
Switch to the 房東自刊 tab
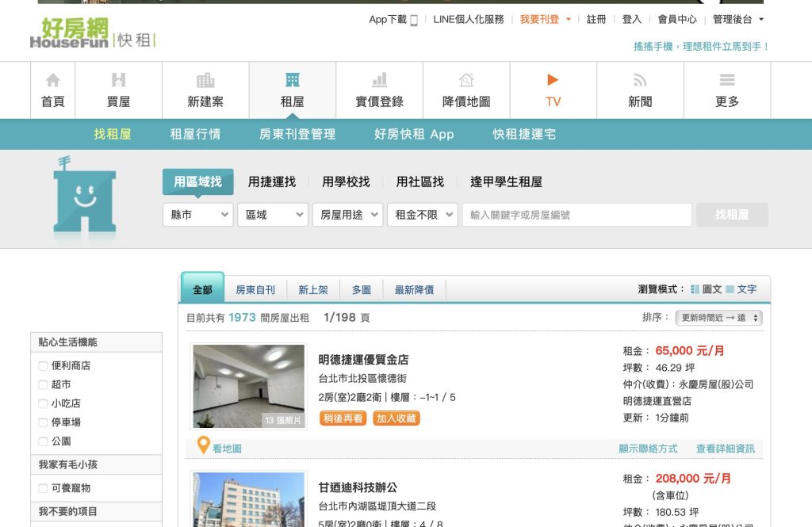pyautogui.click(x=255, y=290)
